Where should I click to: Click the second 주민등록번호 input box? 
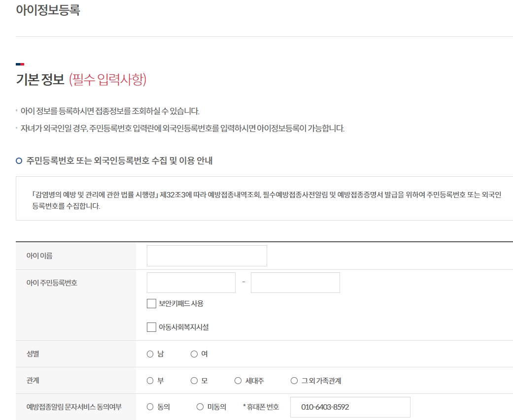[295, 282]
